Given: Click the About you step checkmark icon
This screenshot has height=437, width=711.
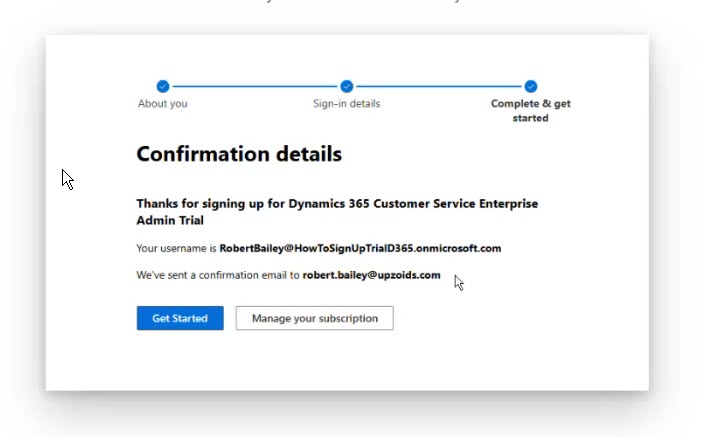Looking at the screenshot, I should [163, 87].
